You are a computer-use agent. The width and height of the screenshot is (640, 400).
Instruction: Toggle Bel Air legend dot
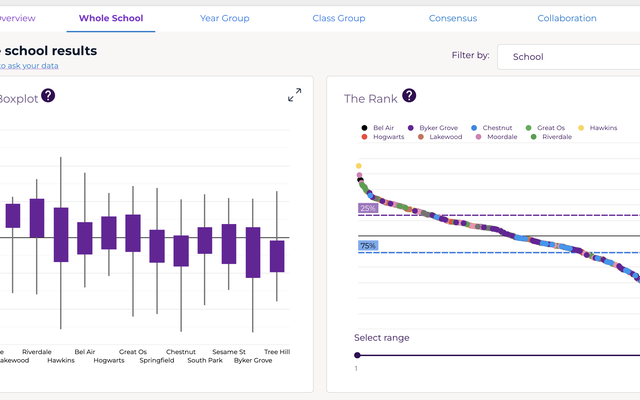[363, 128]
